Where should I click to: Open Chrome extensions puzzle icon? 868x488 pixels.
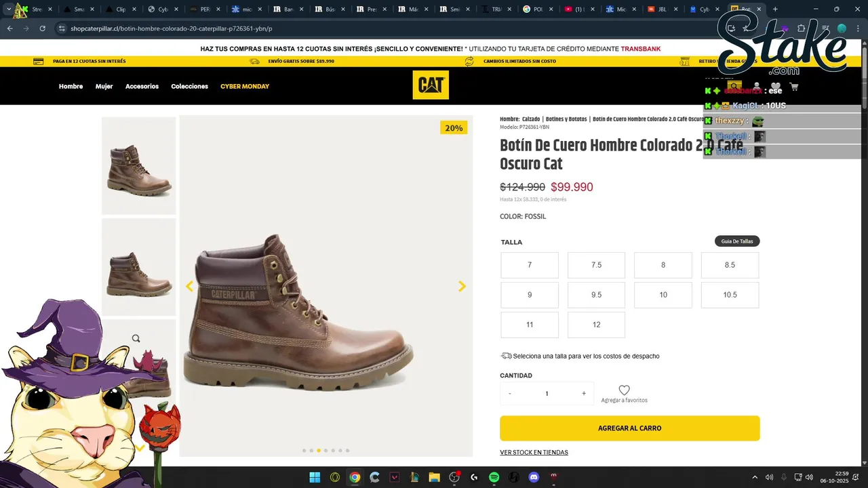pyautogui.click(x=801, y=28)
